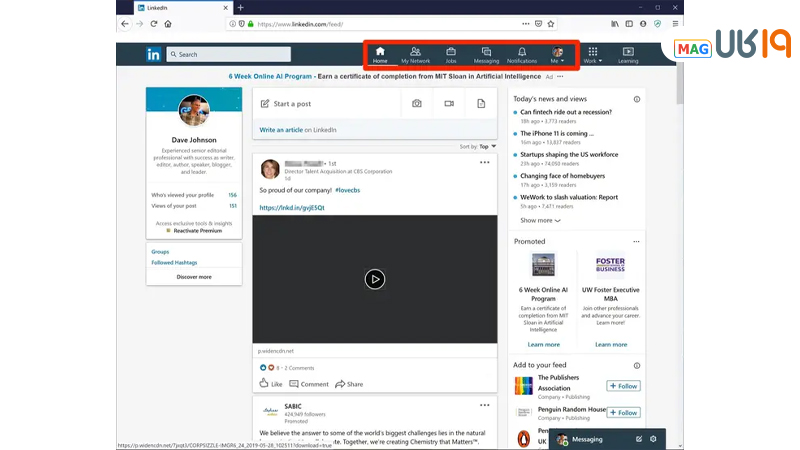
Task: Open the Work apps menu
Action: coord(592,54)
